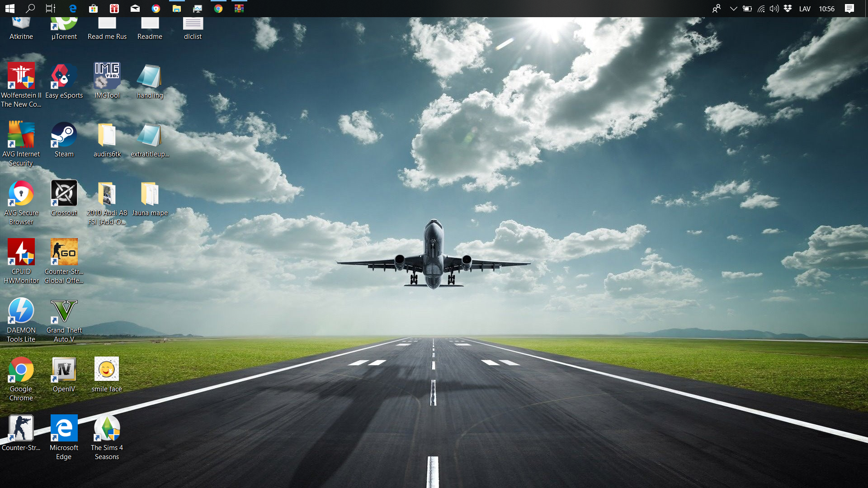
Task: Select AVG Internet Security desktop shortcut
Action: pos(21,144)
